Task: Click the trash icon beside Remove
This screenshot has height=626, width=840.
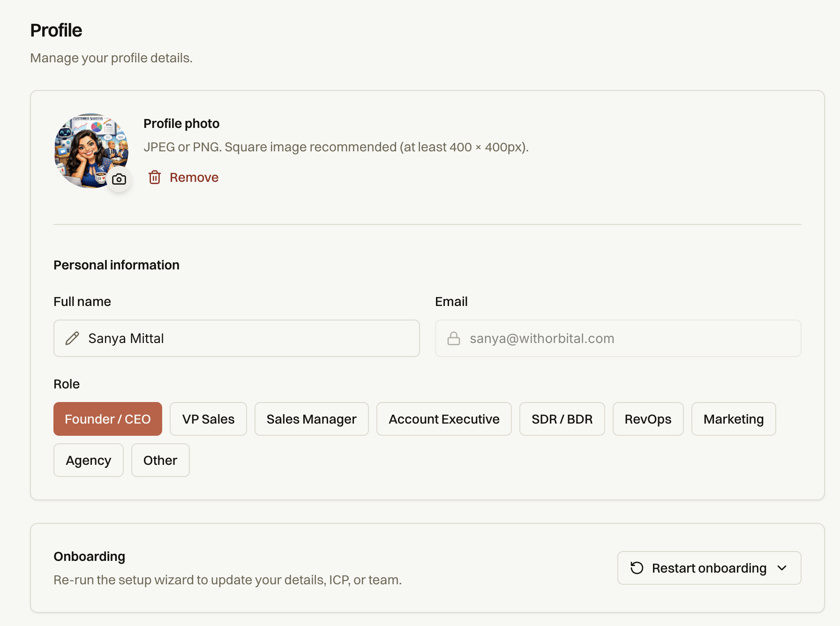Action: [155, 177]
